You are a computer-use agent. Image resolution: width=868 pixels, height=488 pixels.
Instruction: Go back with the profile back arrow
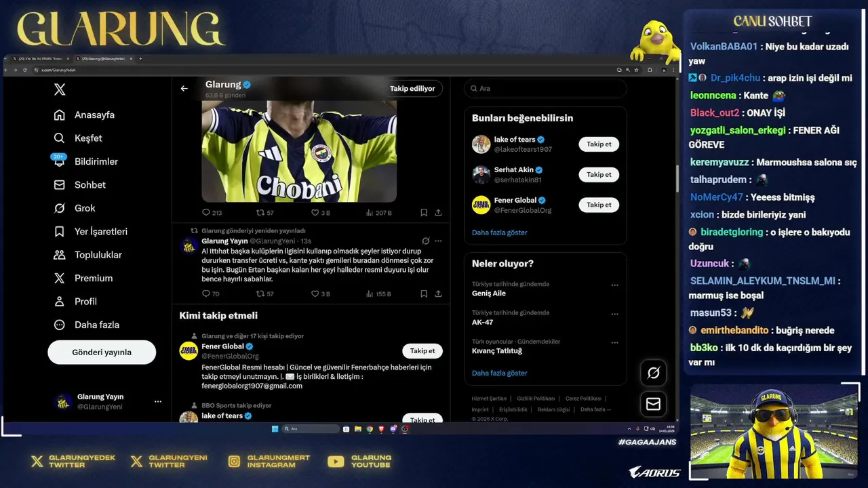pos(184,88)
